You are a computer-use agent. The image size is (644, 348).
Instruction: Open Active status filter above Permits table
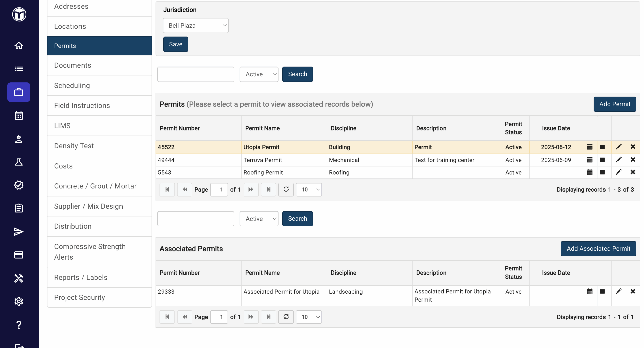click(x=259, y=74)
